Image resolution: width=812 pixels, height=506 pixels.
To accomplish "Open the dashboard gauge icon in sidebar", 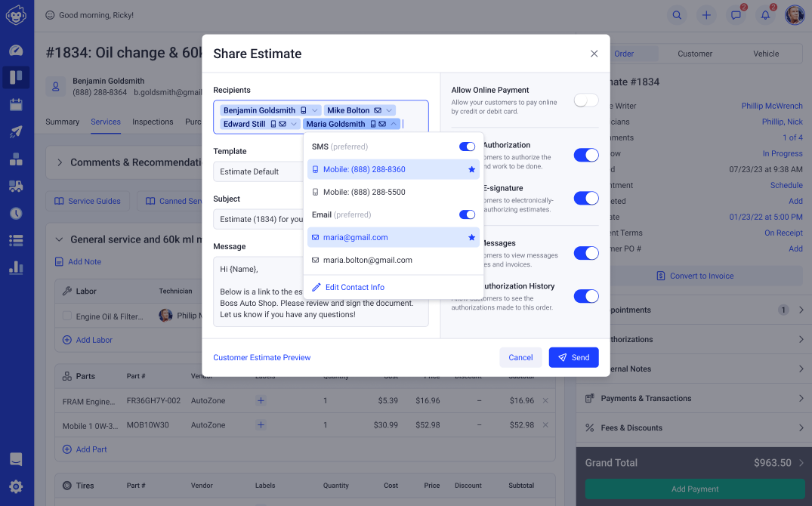I will coord(16,51).
